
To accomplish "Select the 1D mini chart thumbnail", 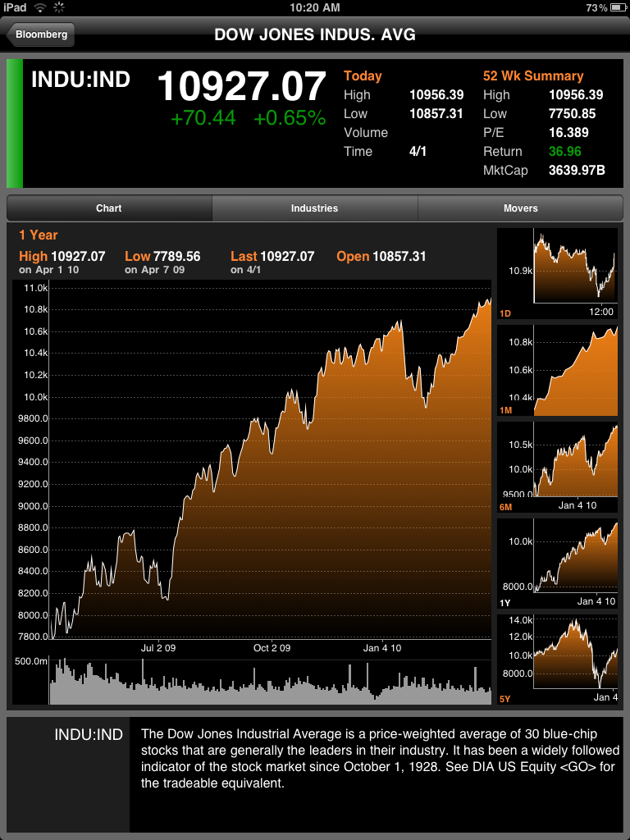I will tap(558, 273).
